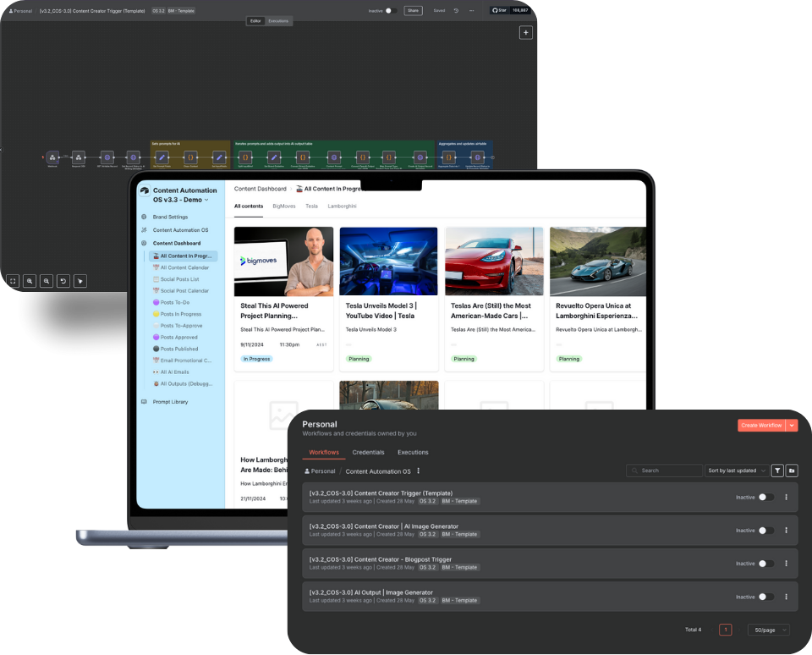Click the Share button

[x=413, y=11]
